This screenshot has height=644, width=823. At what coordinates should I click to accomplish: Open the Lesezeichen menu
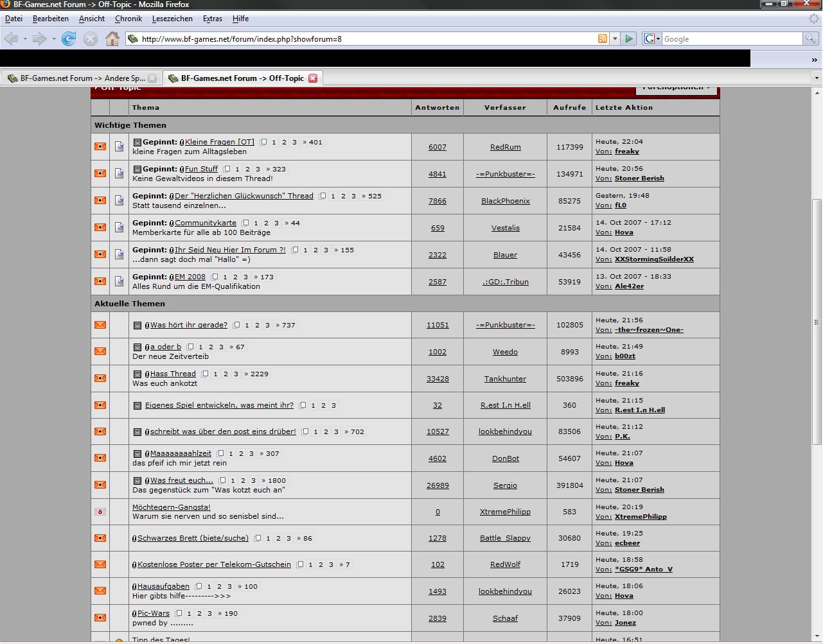(172, 19)
